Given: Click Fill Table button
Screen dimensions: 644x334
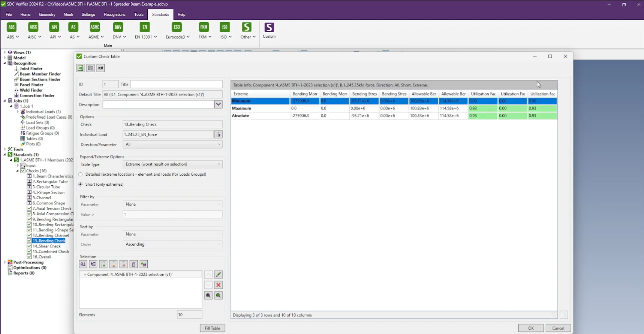Looking at the screenshot, I should pos(213,328).
